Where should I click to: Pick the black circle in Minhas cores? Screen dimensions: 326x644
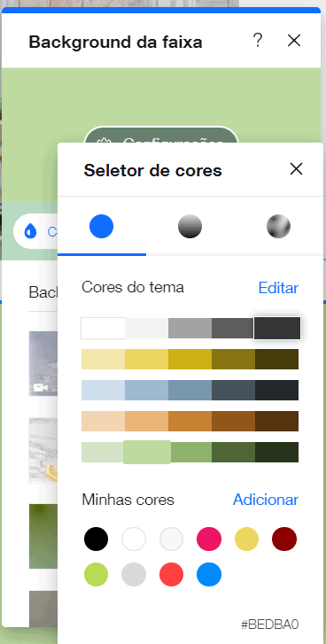click(x=96, y=539)
